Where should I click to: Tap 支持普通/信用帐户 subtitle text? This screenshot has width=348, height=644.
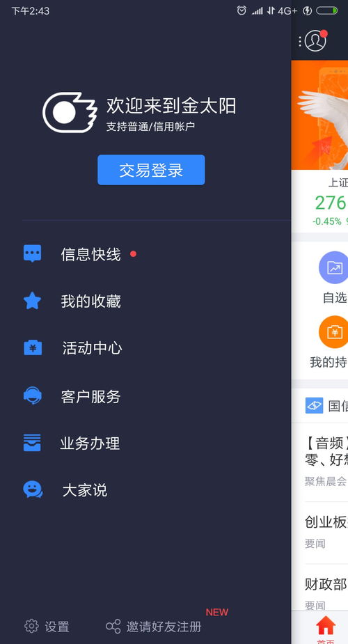[150, 127]
